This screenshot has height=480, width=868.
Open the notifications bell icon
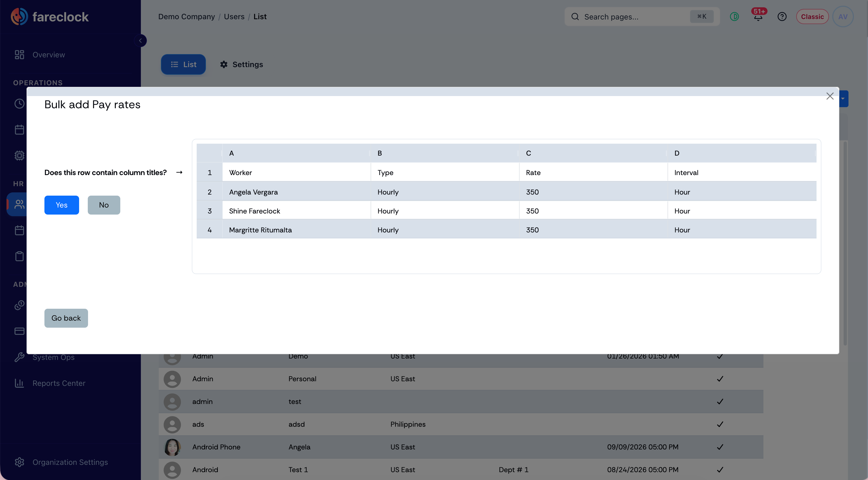[758, 17]
